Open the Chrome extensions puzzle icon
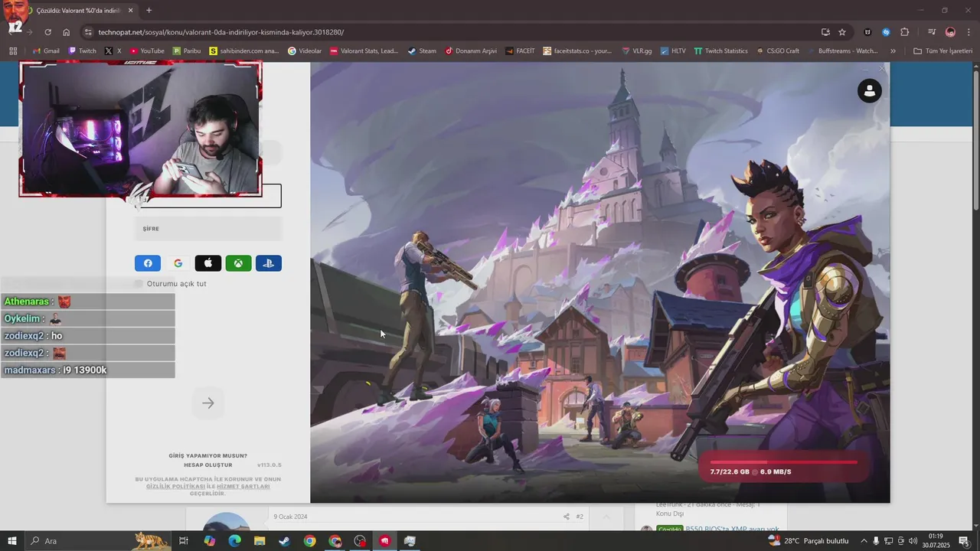Viewport: 980px width, 551px height. click(904, 32)
